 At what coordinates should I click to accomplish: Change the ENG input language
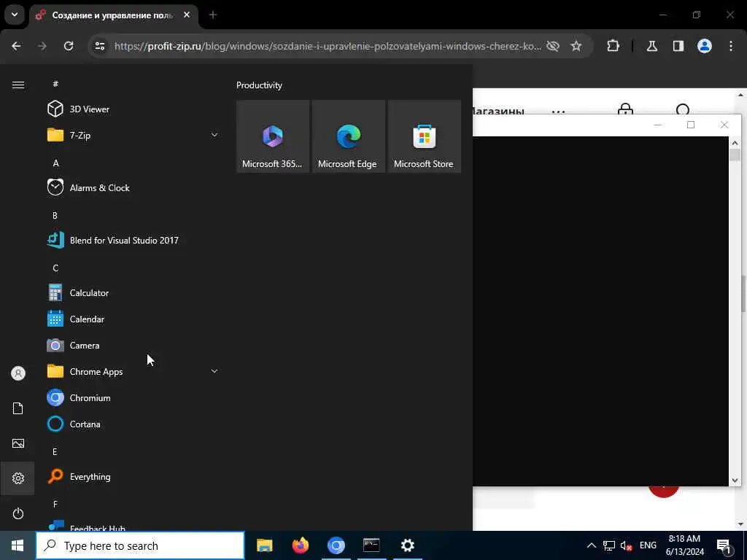click(x=648, y=545)
